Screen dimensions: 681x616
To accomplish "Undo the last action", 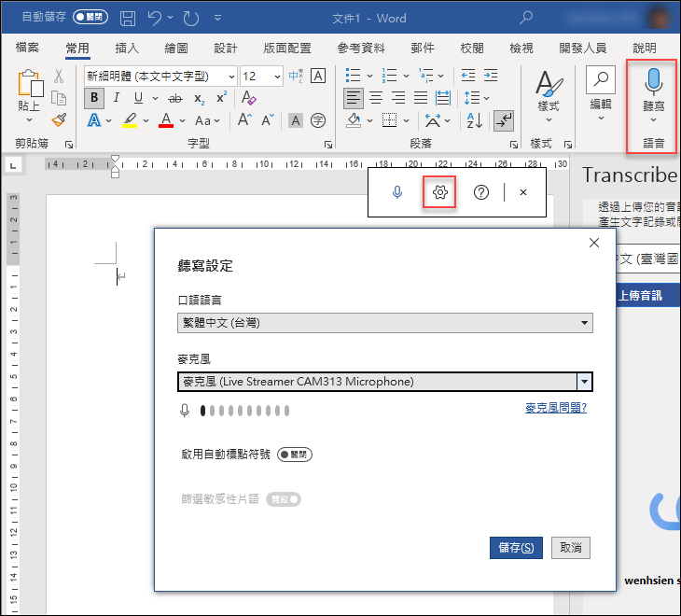I will point(154,19).
